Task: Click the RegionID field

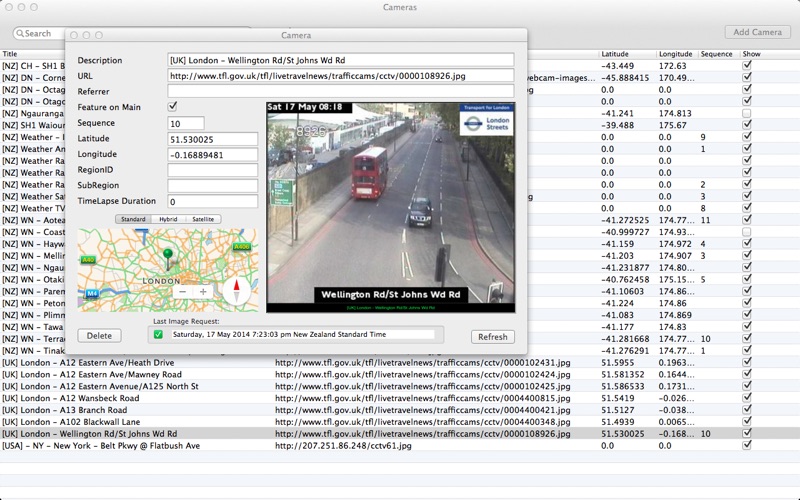Action: point(213,170)
